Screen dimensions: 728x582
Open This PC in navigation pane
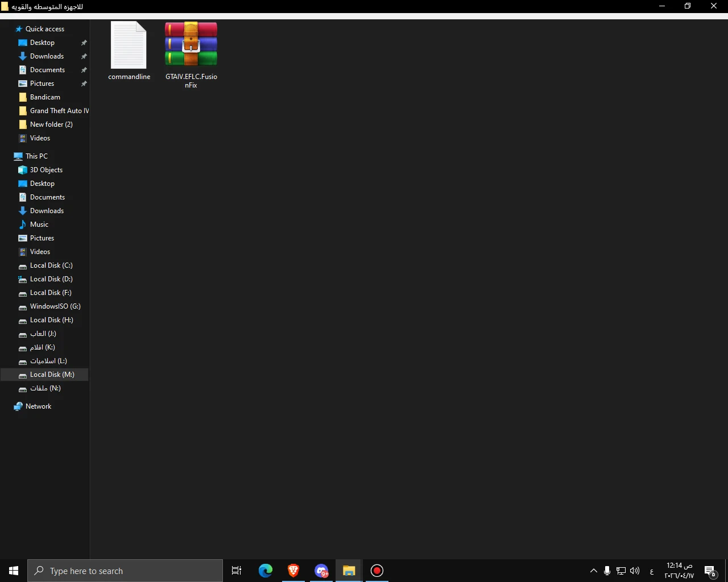coord(36,156)
